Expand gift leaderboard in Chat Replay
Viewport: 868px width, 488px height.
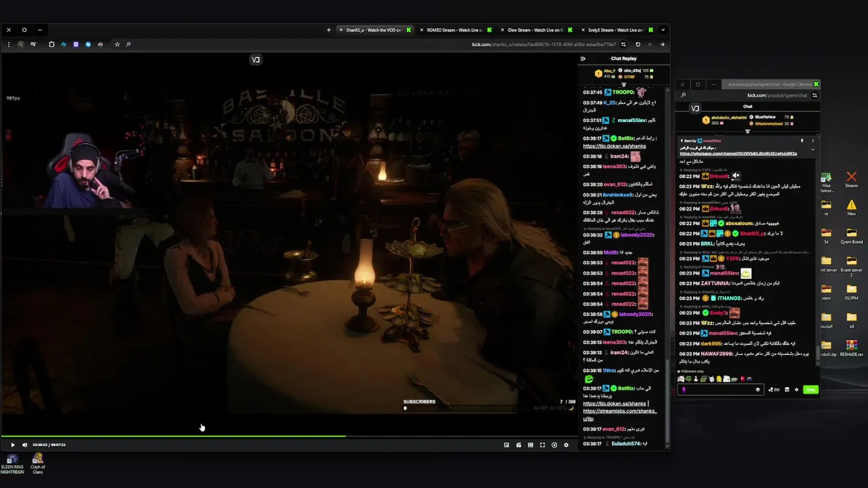tap(624, 85)
